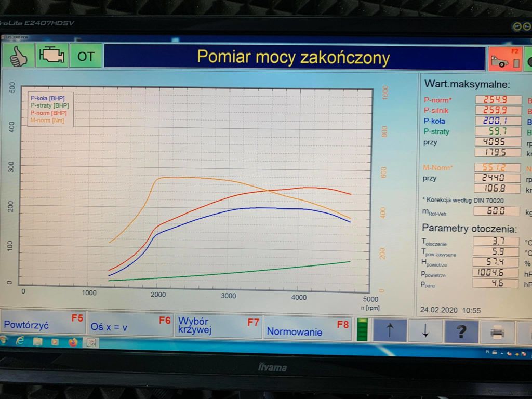Click the M-Norm value field 551.2
The height and width of the screenshot is (399, 532).
497,167
